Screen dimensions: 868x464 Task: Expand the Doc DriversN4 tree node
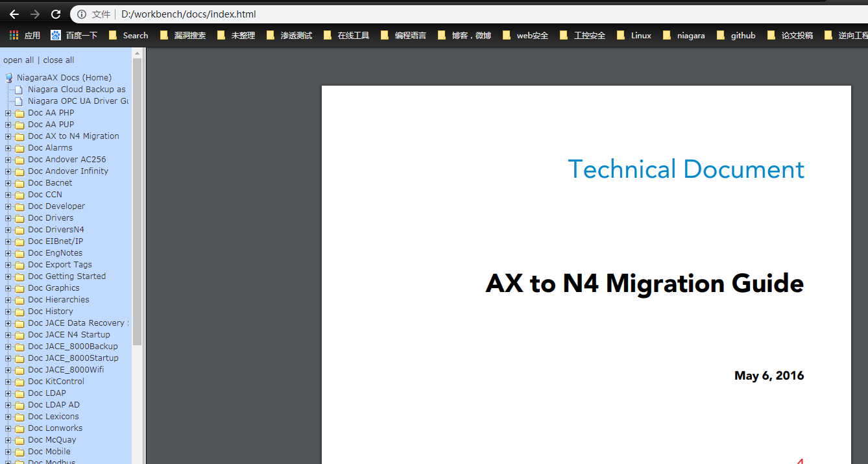tap(8, 230)
